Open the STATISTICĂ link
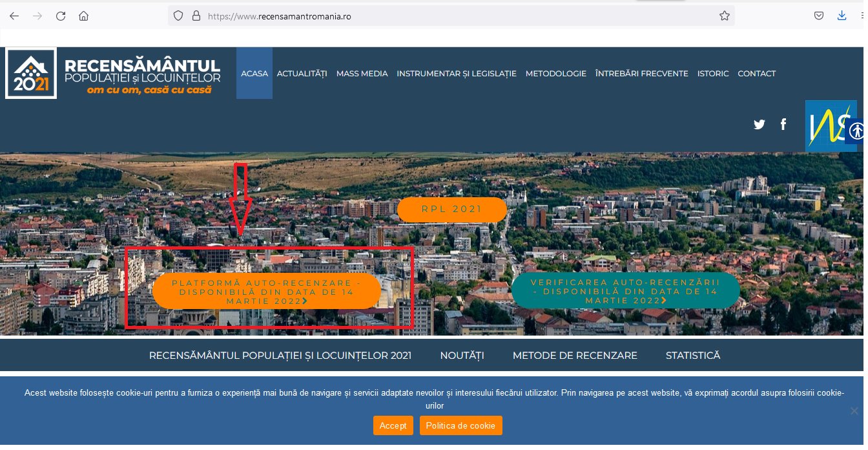Screen dimensions: 868x450 pos(692,355)
